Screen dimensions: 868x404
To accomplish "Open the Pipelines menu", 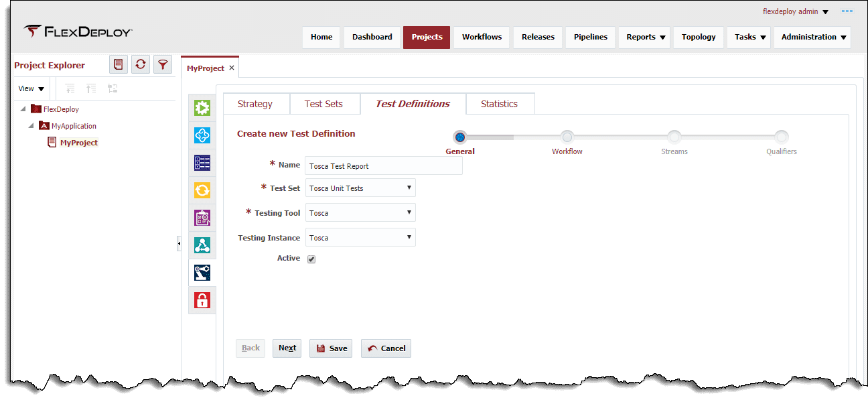I will tap(591, 37).
